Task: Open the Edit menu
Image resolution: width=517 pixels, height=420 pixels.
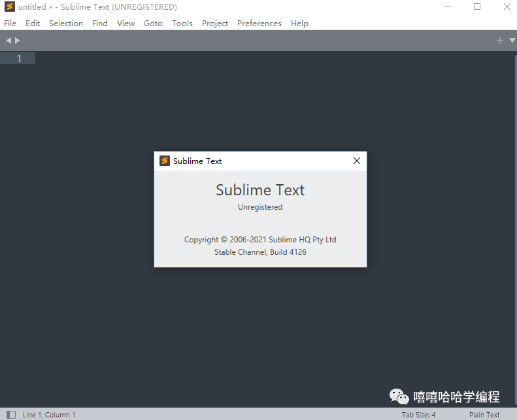Action: 33,24
